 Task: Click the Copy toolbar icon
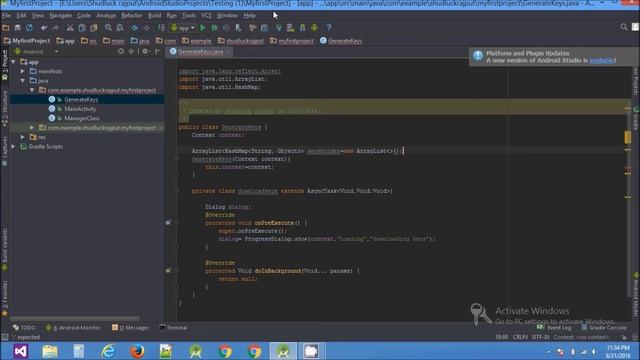(82, 28)
